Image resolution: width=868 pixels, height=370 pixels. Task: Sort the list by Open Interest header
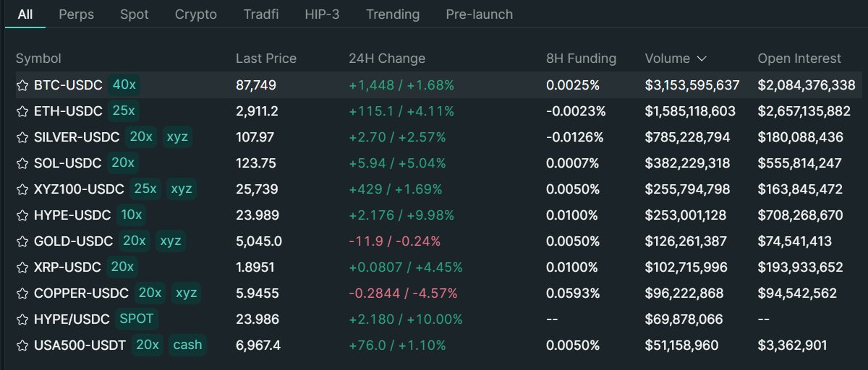(799, 59)
